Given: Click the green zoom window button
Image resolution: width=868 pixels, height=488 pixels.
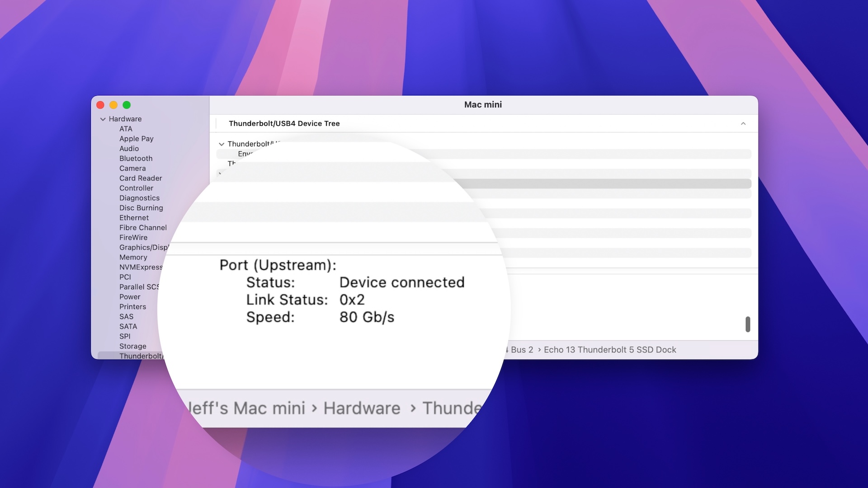Looking at the screenshot, I should [127, 105].
